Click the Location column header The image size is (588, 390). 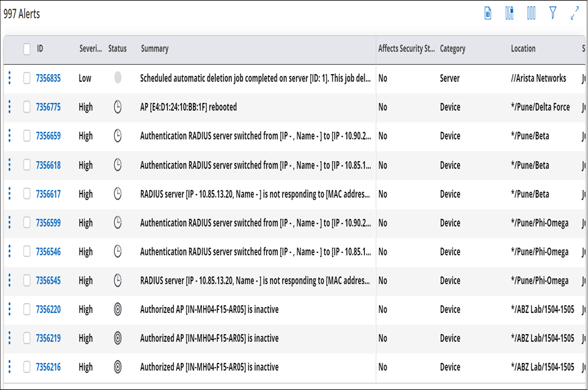[523, 49]
